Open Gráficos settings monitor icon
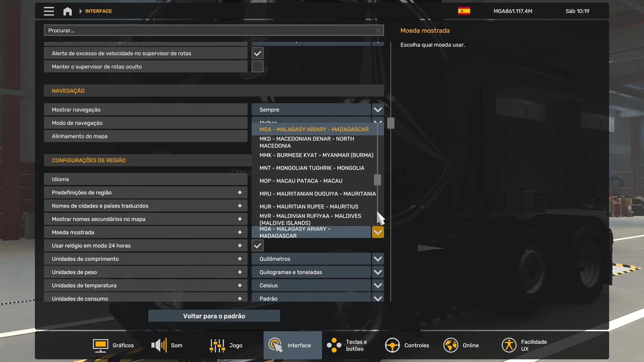 (100, 345)
